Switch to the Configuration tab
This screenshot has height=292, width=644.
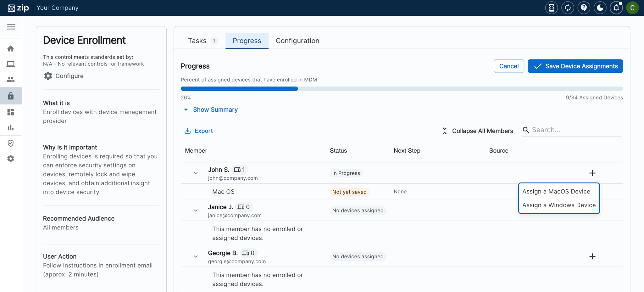[297, 41]
